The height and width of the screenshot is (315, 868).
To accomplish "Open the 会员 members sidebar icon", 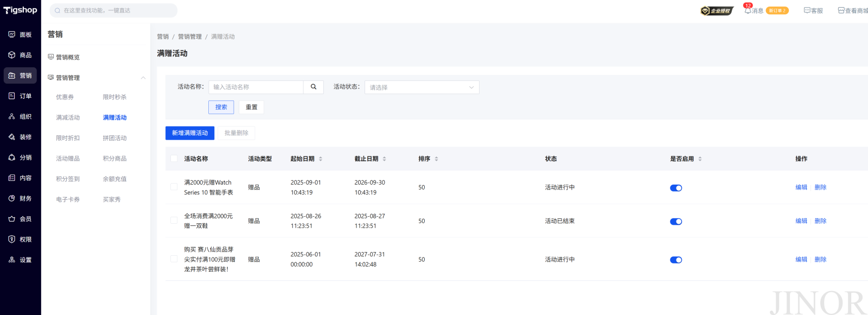I will point(11,219).
